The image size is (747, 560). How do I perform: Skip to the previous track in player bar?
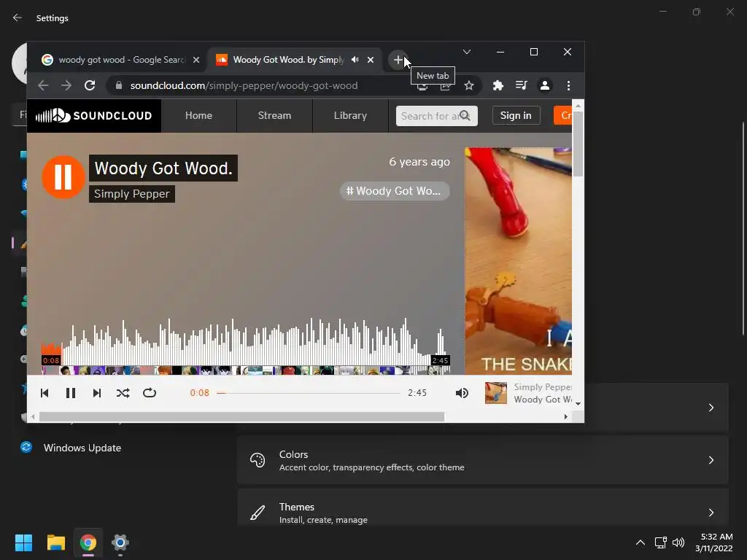44,393
